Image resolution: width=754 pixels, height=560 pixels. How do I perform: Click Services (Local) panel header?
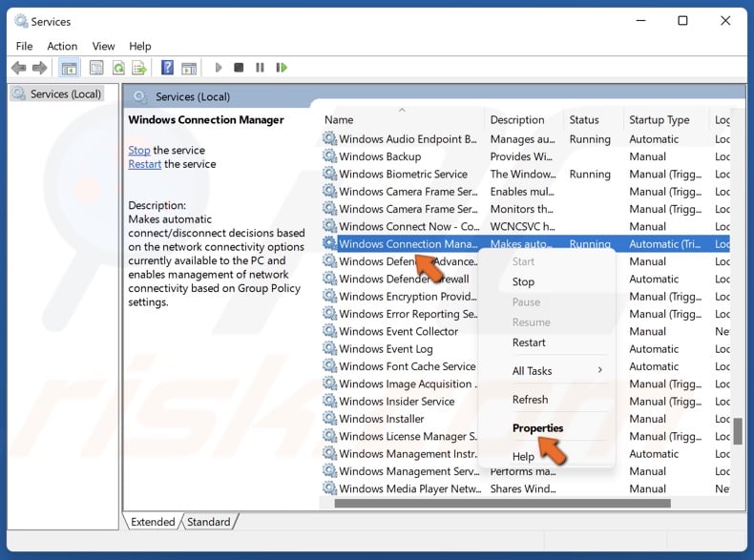click(x=193, y=96)
